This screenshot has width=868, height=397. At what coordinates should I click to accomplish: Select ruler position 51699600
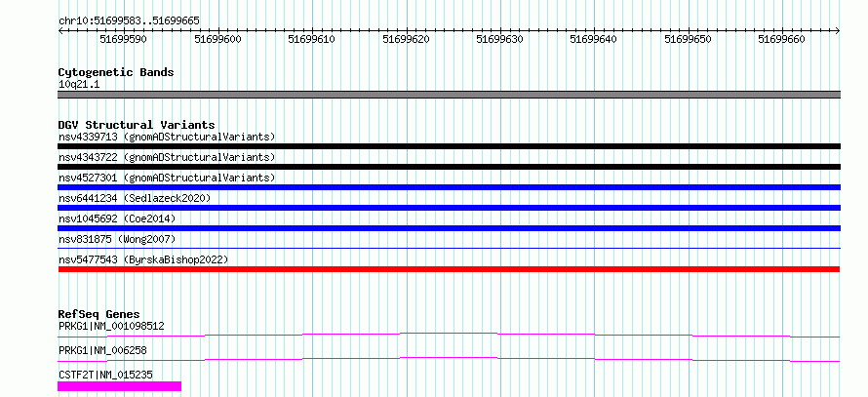[217, 39]
